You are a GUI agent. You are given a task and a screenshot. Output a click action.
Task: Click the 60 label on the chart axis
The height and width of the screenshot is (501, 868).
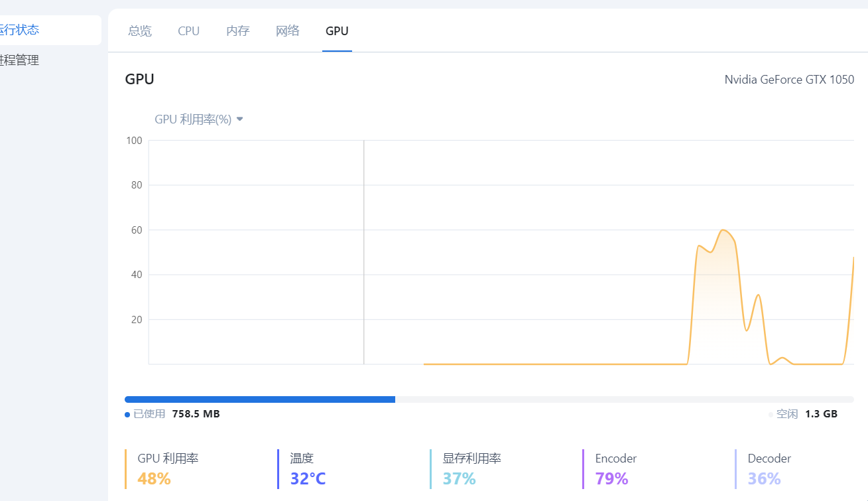point(137,230)
